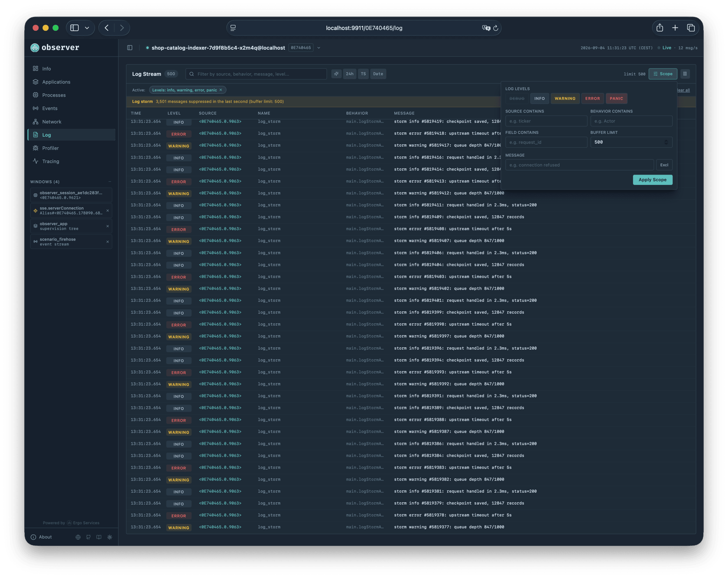The height and width of the screenshot is (578, 728).
Task: Toggle the ERROR log level filter
Action: pos(592,99)
